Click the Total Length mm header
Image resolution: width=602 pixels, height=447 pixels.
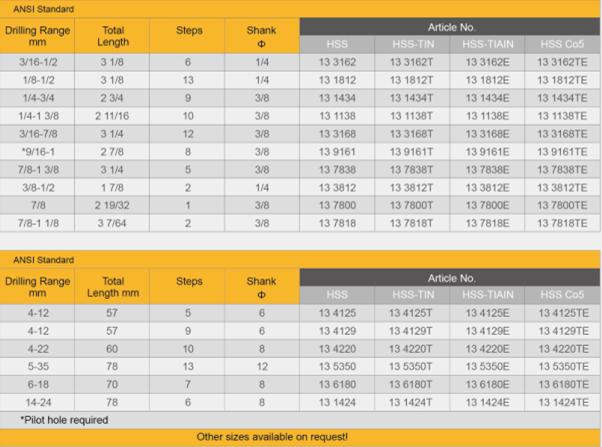113,288
